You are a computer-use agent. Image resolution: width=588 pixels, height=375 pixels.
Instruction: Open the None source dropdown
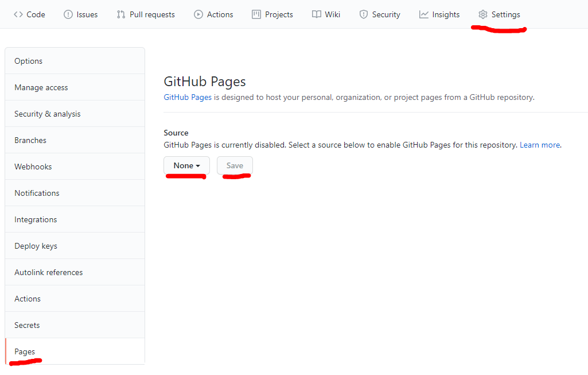coord(186,165)
